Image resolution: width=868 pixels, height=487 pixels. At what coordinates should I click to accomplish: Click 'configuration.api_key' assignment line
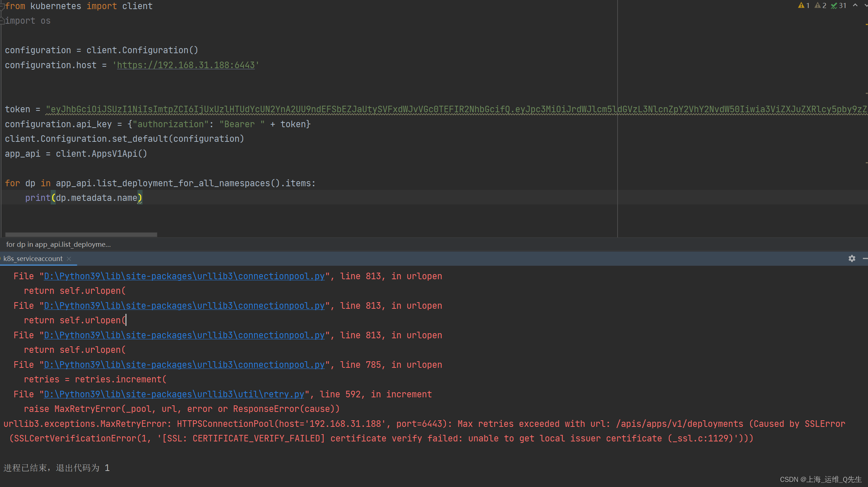click(x=157, y=124)
